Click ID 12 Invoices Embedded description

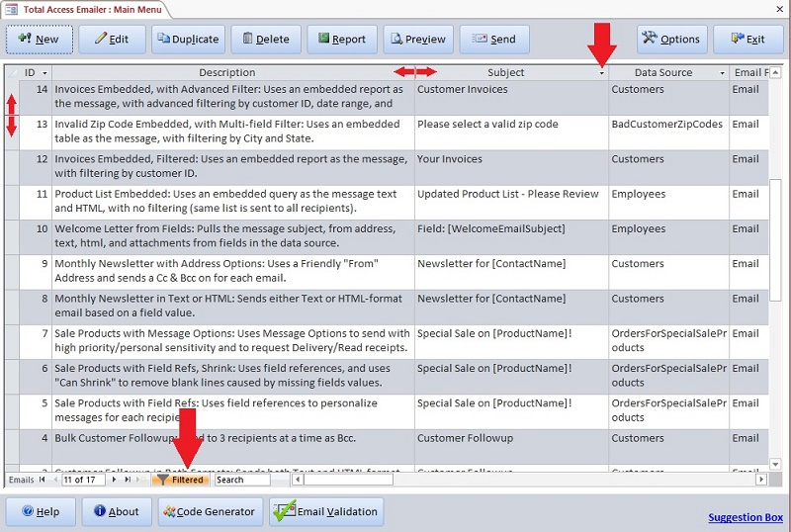click(233, 167)
